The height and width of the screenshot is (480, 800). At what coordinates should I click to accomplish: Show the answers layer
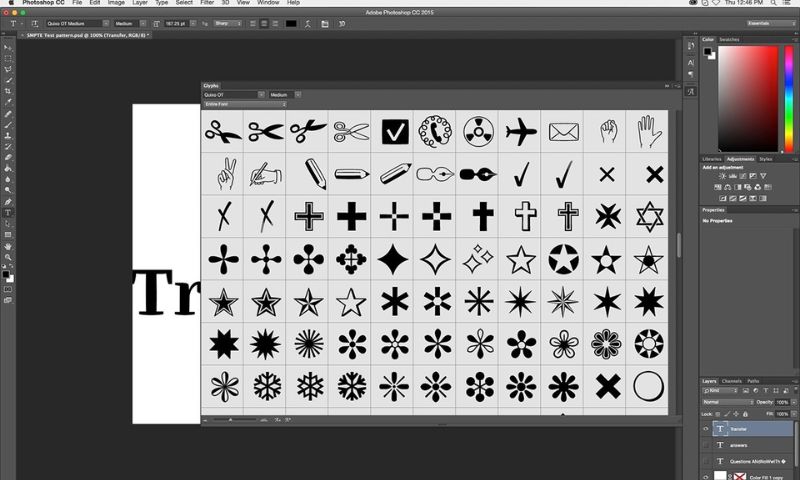pos(706,446)
